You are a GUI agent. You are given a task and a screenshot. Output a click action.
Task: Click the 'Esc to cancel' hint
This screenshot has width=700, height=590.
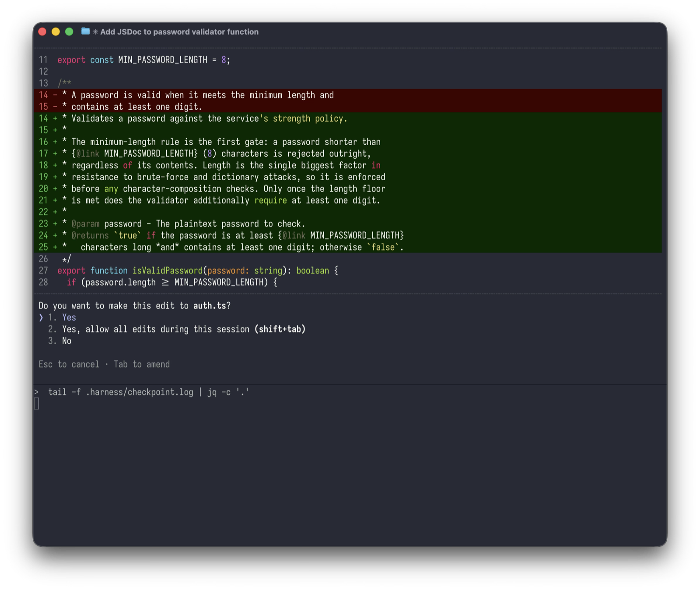(x=69, y=364)
